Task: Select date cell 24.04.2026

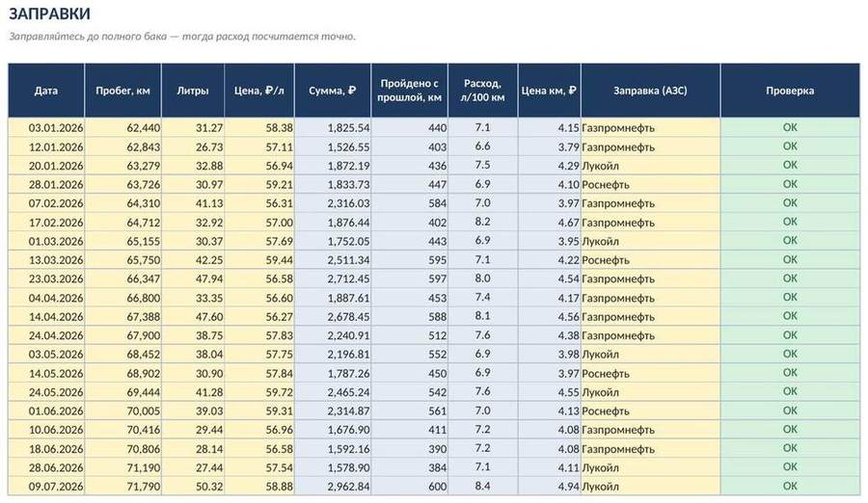Action: (x=46, y=335)
